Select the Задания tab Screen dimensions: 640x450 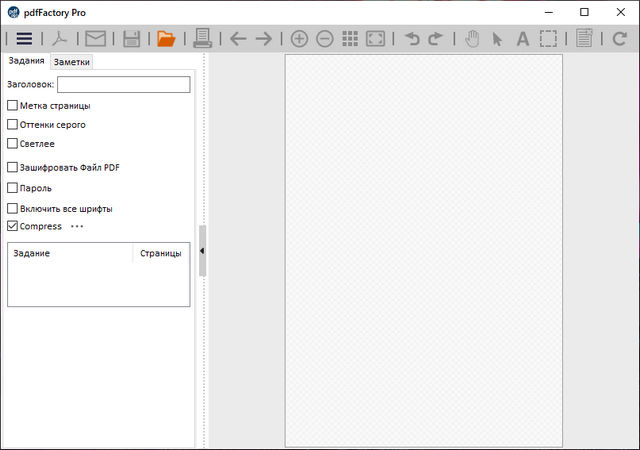[26, 61]
